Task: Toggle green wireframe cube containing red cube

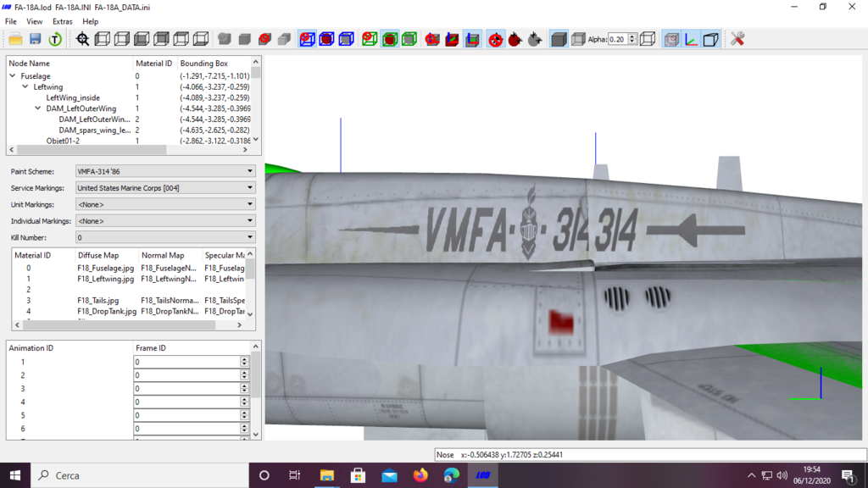Action: tap(390, 39)
